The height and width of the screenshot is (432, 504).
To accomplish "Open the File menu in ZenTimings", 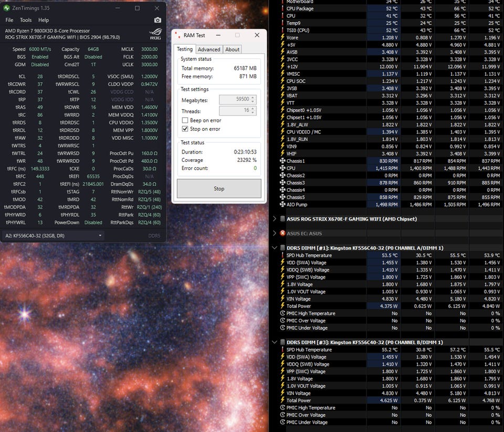I will (9, 20).
